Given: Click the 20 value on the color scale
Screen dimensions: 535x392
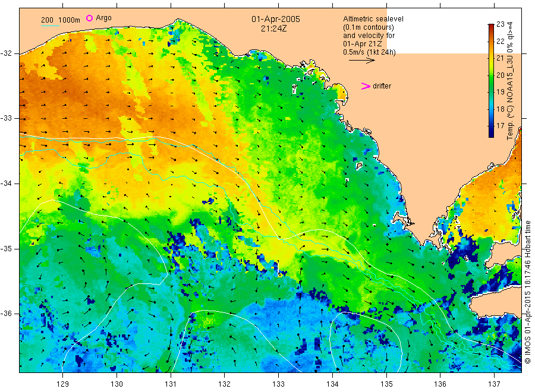Looking at the screenshot, I should [x=500, y=75].
